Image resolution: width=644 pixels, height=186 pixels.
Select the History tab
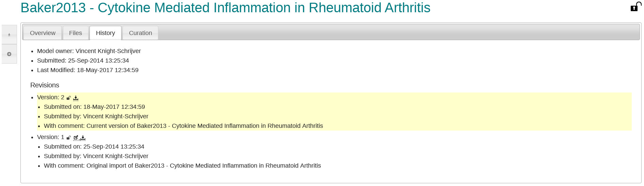[105, 33]
